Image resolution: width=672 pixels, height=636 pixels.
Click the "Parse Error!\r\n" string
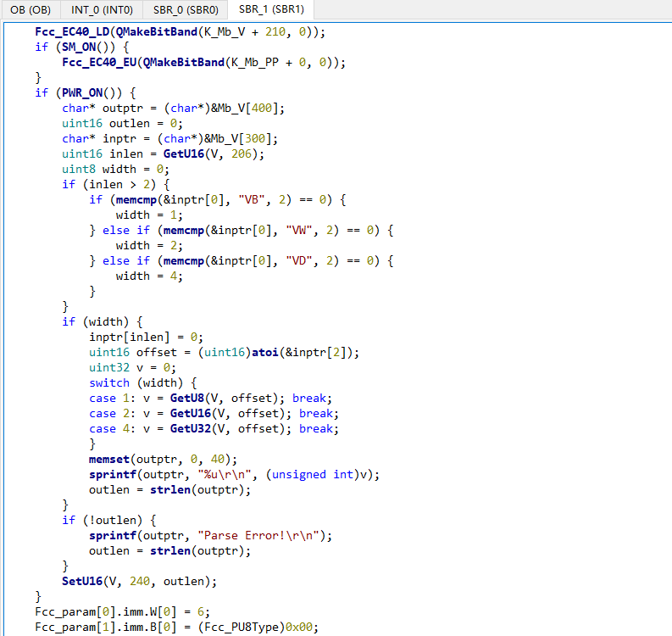258,535
